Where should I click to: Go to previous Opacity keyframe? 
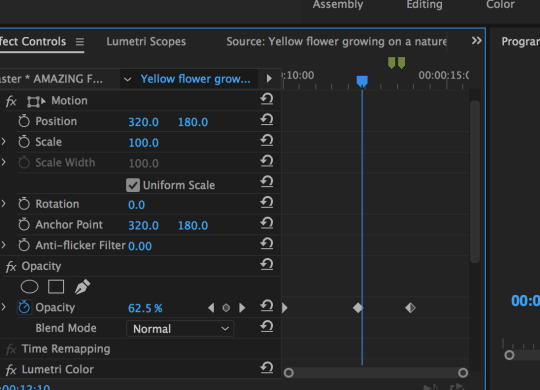(211, 308)
